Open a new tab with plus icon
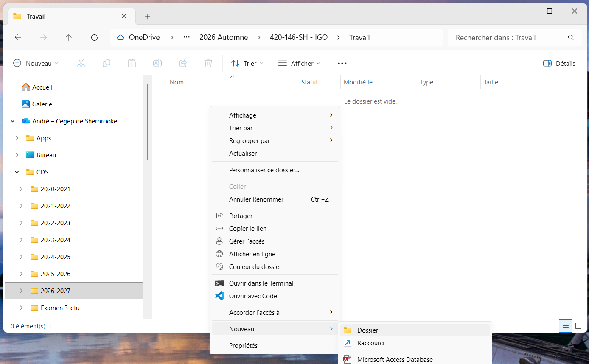Screen dimensions: 589x364 tap(148, 17)
